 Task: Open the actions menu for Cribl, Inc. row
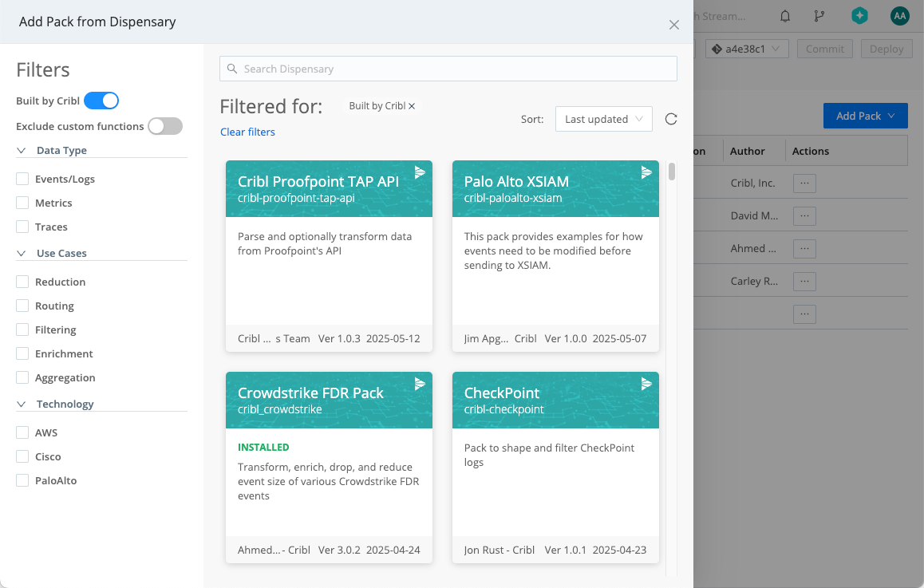(804, 183)
